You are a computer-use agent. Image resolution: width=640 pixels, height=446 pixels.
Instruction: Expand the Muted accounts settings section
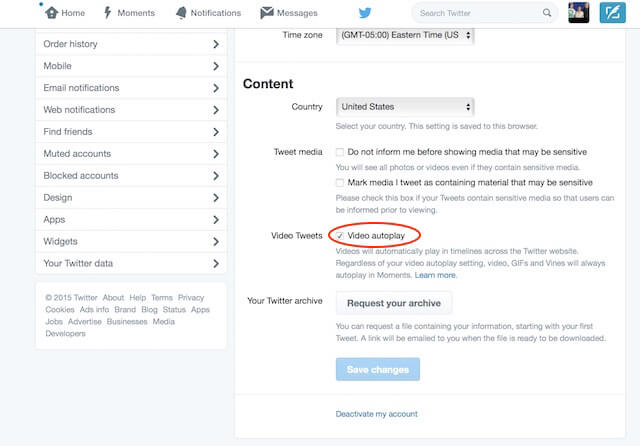coord(131,154)
